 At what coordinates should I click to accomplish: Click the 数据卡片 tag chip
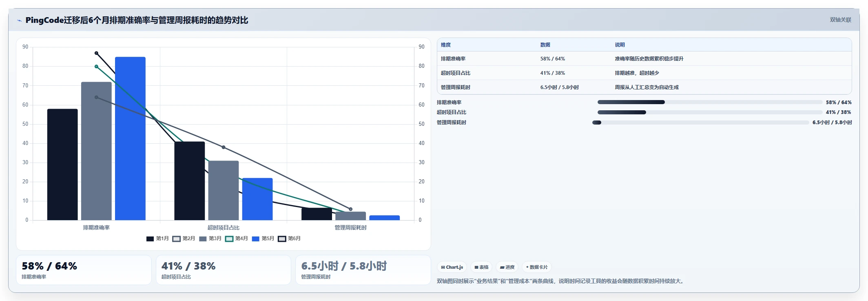(537, 267)
